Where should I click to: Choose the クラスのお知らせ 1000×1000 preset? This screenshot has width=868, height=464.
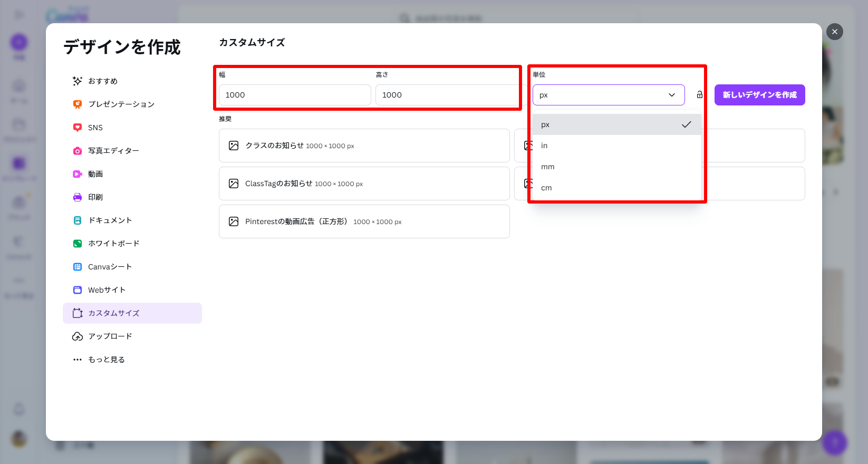(364, 146)
